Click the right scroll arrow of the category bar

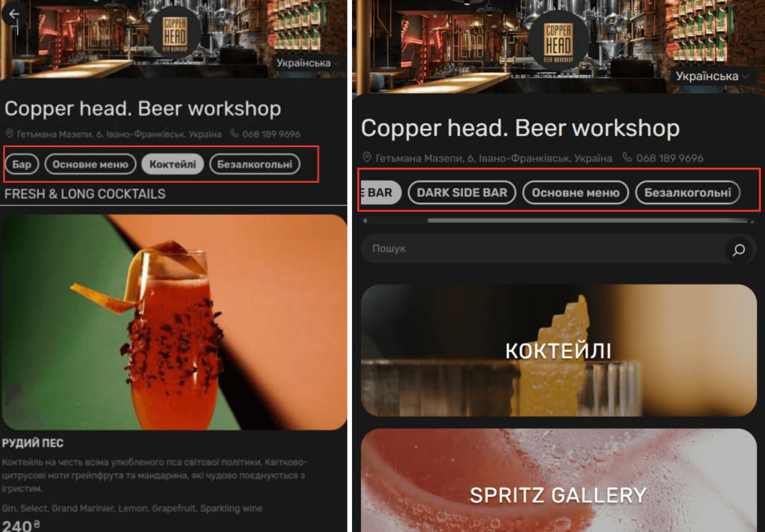(x=753, y=221)
